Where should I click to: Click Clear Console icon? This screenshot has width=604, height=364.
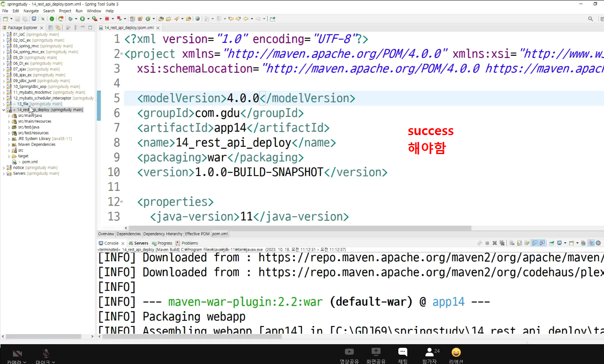pos(512,243)
